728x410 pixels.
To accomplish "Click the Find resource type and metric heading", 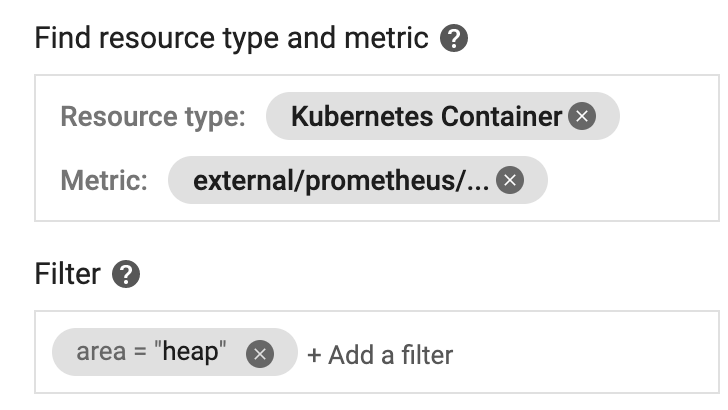I will point(231,39).
